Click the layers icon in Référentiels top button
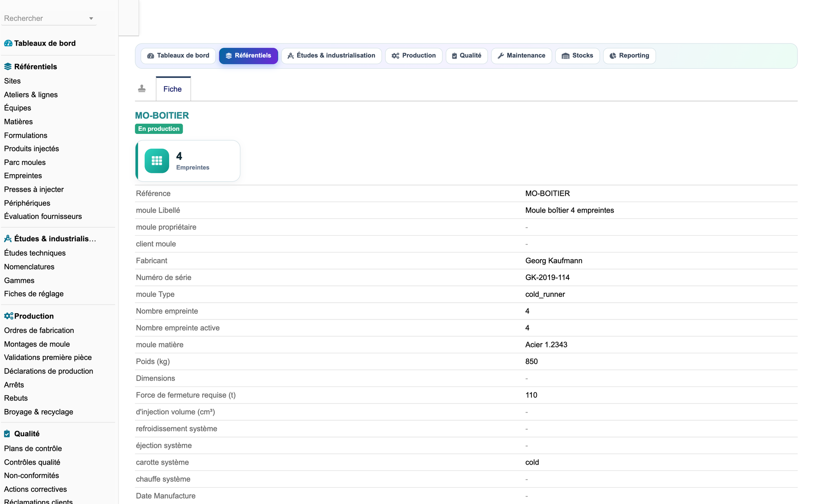 (x=229, y=56)
